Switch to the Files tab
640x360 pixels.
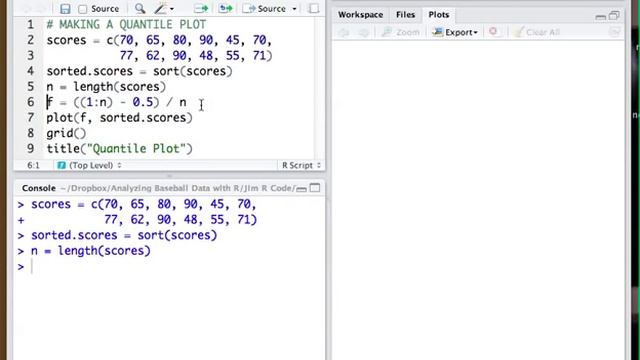405,15
